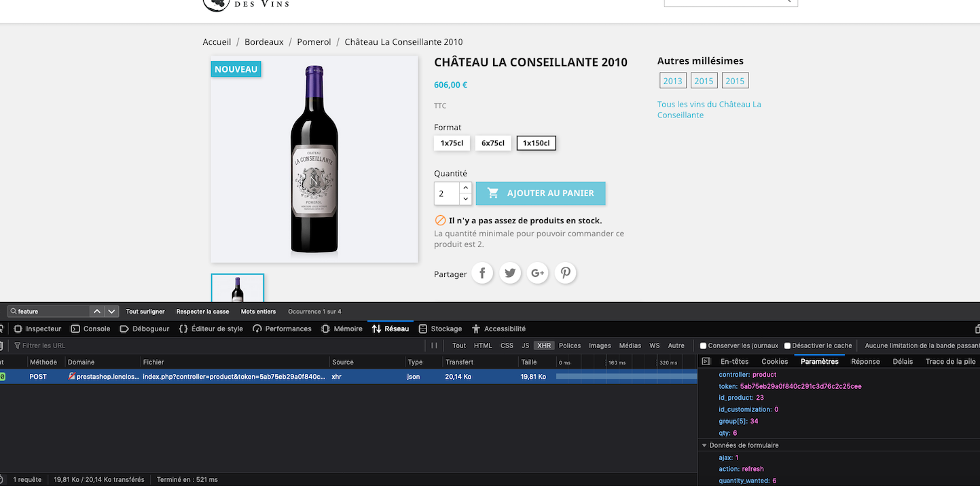
Task: Select the 1x75cl format option
Action: (452, 143)
